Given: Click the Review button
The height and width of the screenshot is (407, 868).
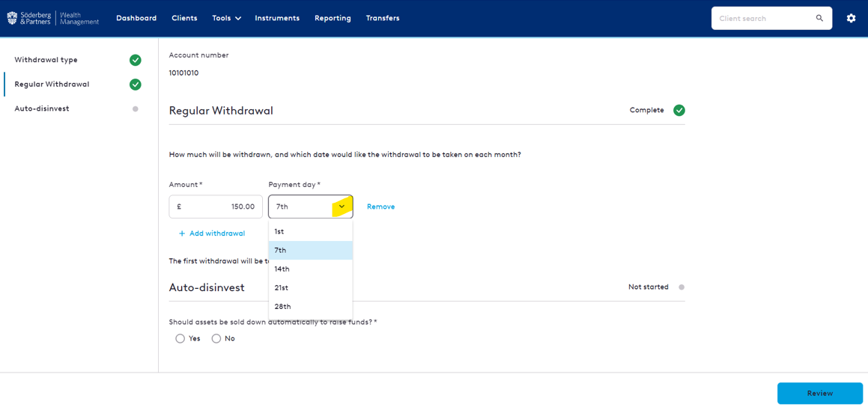Looking at the screenshot, I should click(820, 394).
